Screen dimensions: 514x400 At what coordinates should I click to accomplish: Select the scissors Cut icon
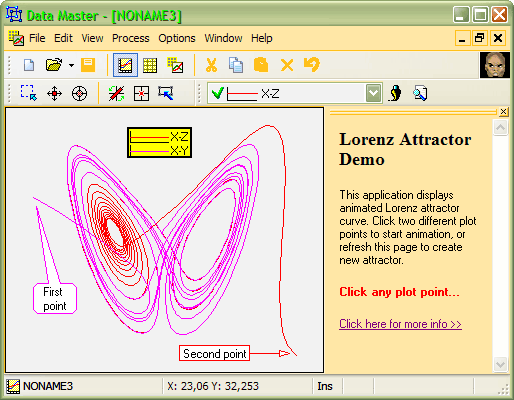tap(211, 65)
